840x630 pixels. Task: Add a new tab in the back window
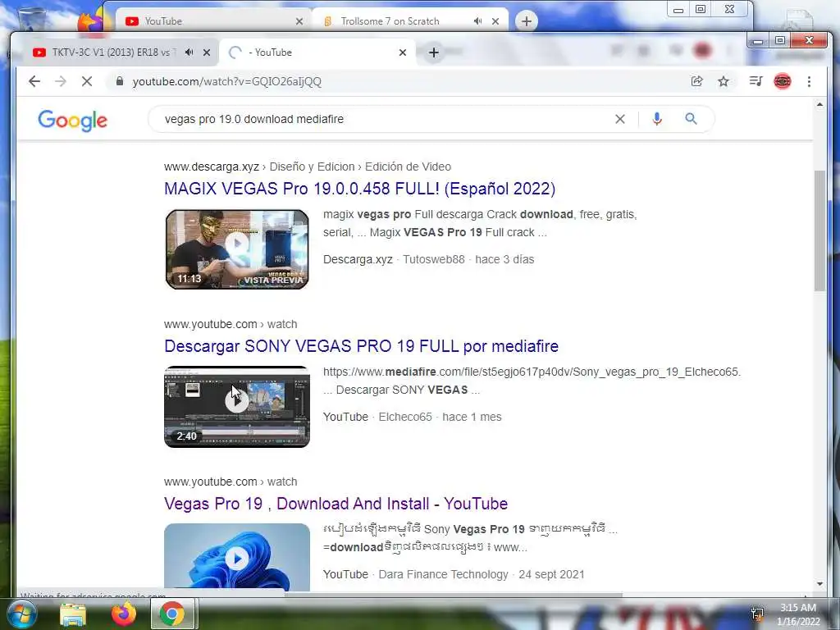coord(527,21)
